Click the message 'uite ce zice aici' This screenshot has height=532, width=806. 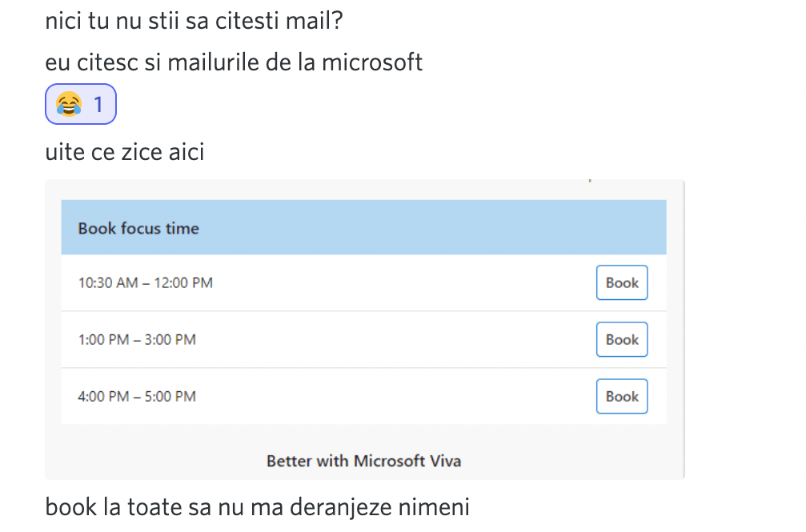pyautogui.click(x=125, y=151)
